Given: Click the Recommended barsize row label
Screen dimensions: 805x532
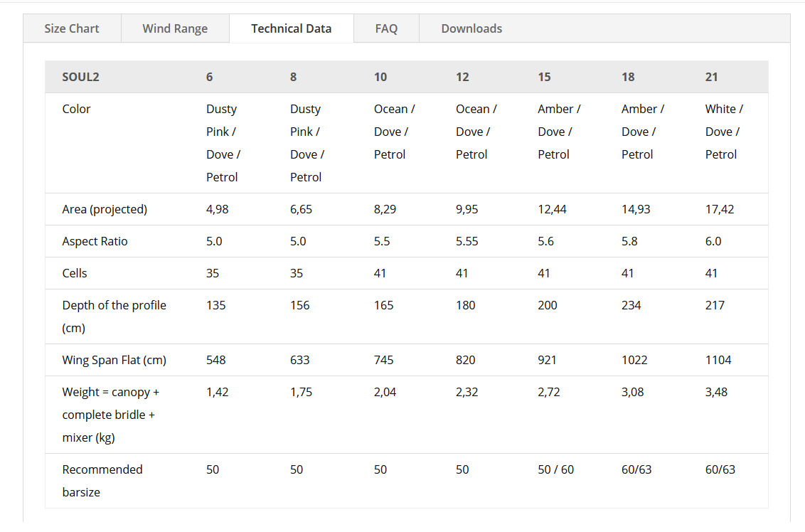Looking at the screenshot, I should (x=102, y=481).
